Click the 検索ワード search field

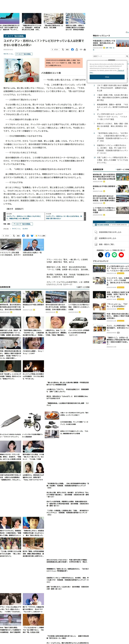(x=109, y=56)
